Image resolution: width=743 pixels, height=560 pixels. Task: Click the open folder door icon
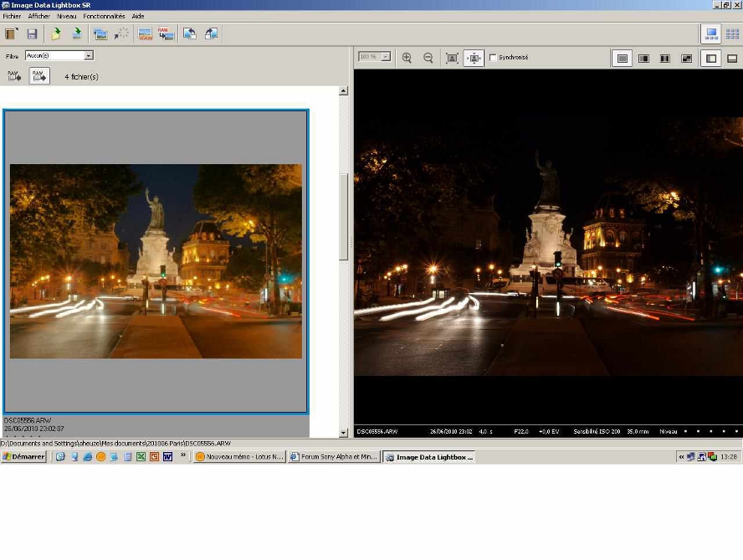(11, 33)
